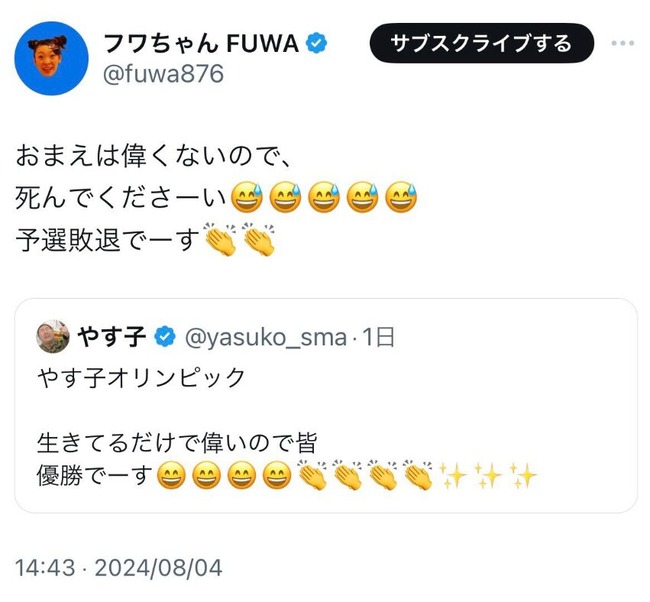Click the first clapping emoji in quoted tweet
Screen dimensions: 650x602
pyautogui.click(x=313, y=475)
